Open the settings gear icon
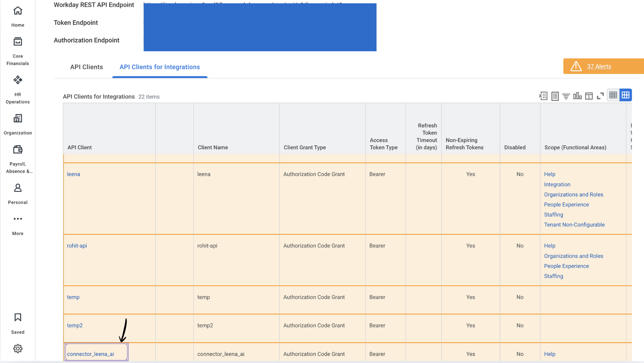Screen dimensions: 644x363 coord(18,349)
